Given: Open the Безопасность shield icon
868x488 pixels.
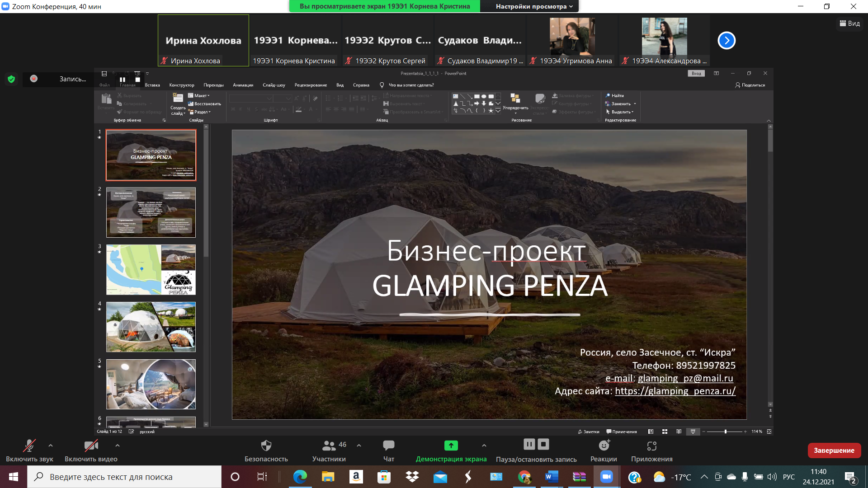Looking at the screenshot, I should 266,446.
